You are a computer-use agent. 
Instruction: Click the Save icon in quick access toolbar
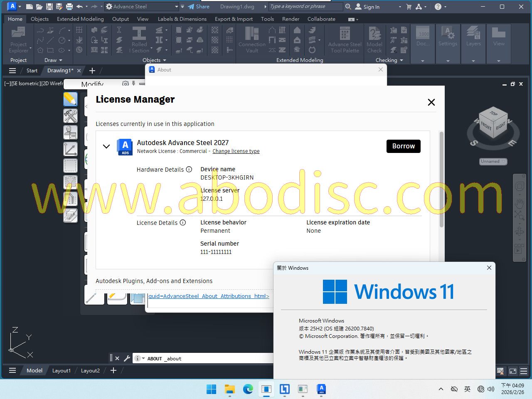coord(49,7)
